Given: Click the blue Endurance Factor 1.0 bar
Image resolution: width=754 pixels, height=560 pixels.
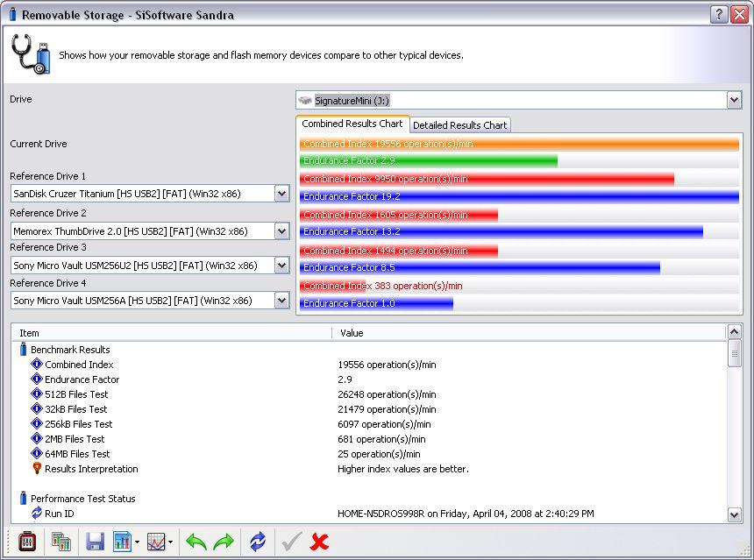Looking at the screenshot, I should pos(376,303).
